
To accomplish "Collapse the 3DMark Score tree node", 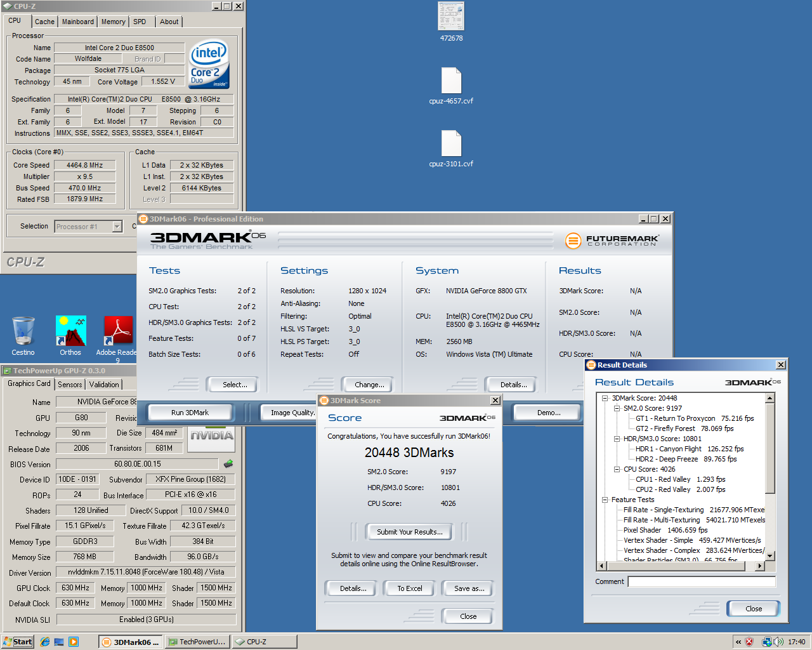I will [605, 398].
